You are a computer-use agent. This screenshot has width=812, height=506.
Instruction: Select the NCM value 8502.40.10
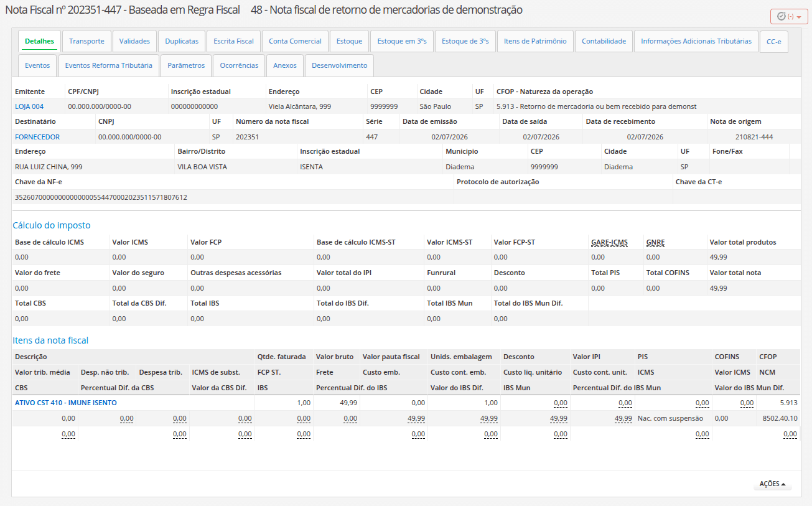pyautogui.click(x=780, y=418)
